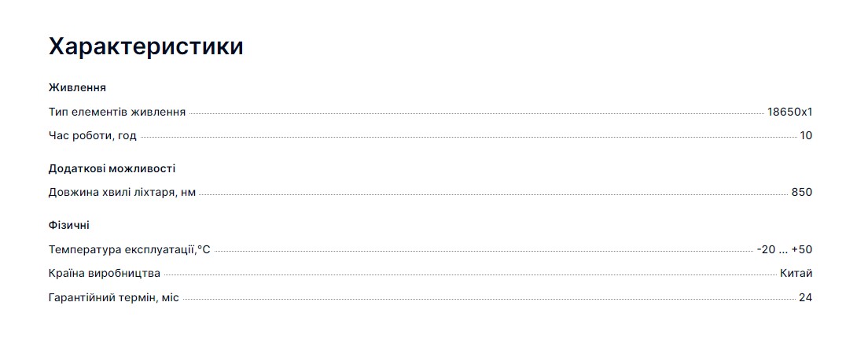Click the dotted leader line in the "Час роботи, год" row

coord(468,138)
